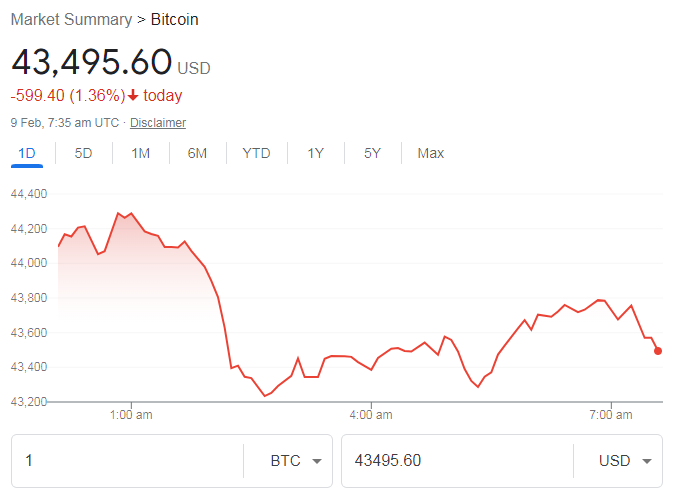The image size is (676, 498).
Task: Click the USD dropdown arrow icon
Action: (646, 462)
